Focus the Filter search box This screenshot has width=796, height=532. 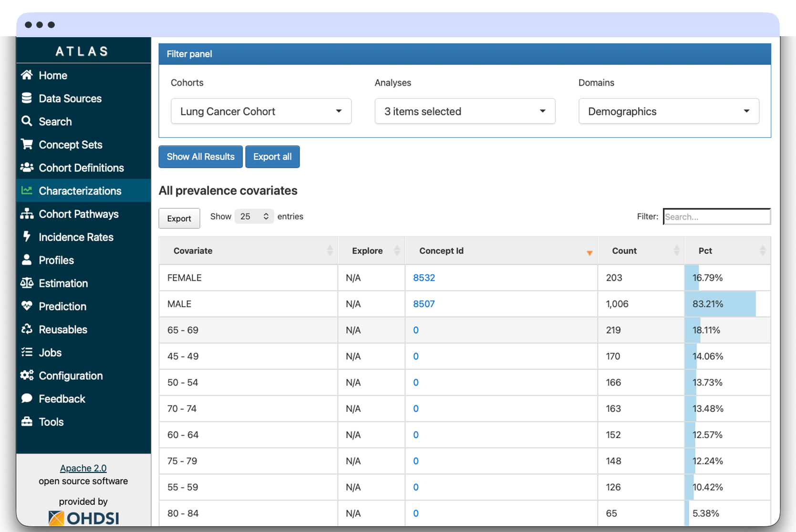(716, 216)
